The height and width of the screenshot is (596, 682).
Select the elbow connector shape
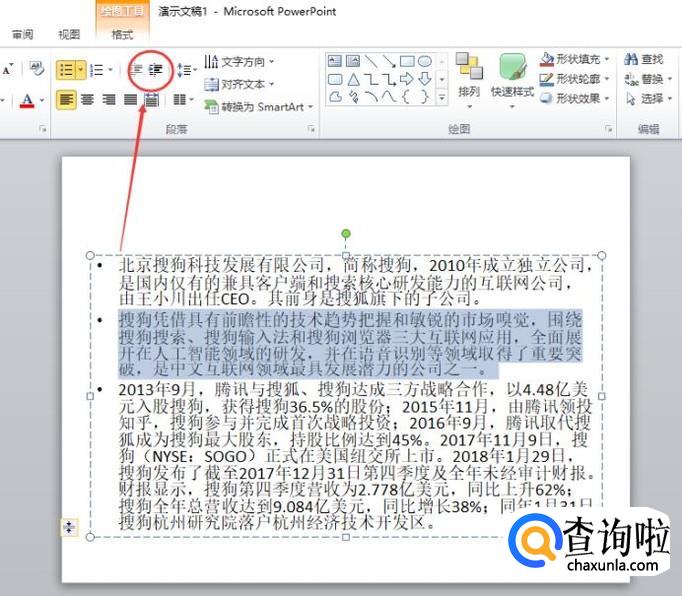tap(371, 79)
